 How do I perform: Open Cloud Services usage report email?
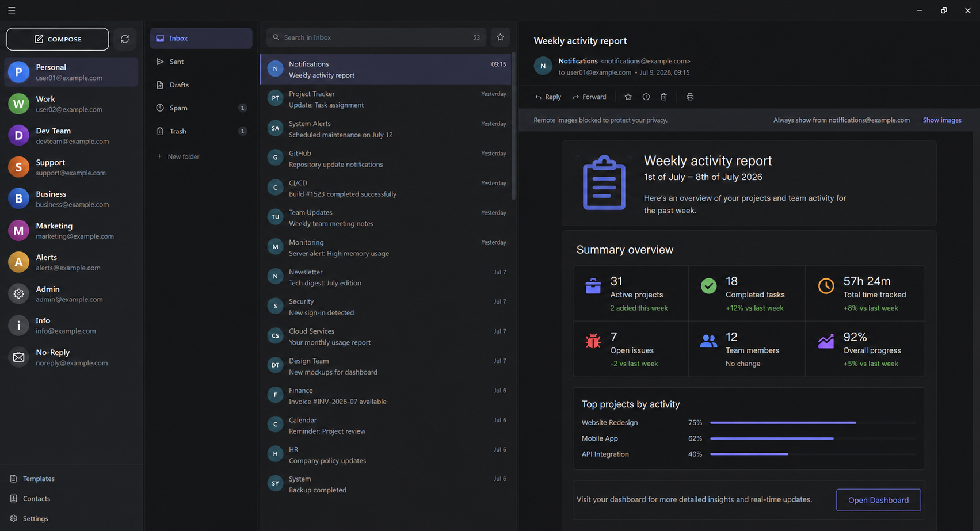coord(386,337)
